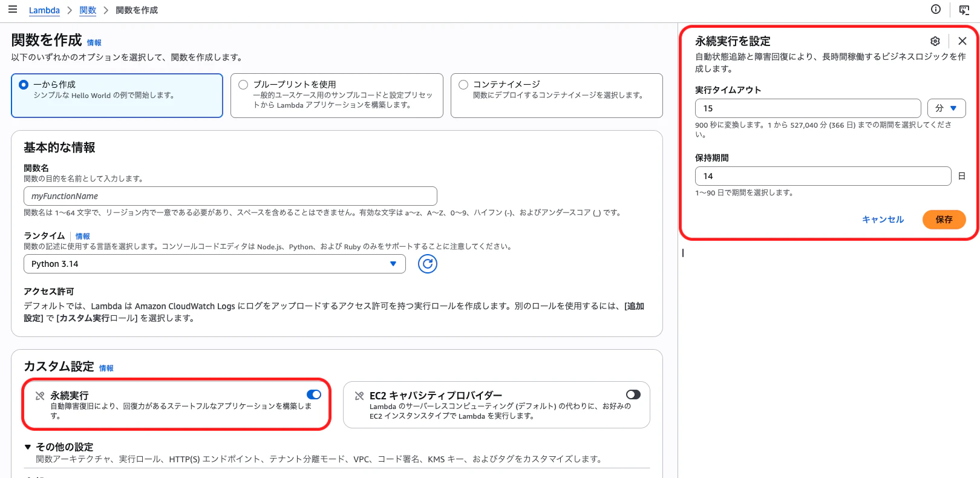
Task: Click the アクセス許可 label
Action: [x=48, y=292]
